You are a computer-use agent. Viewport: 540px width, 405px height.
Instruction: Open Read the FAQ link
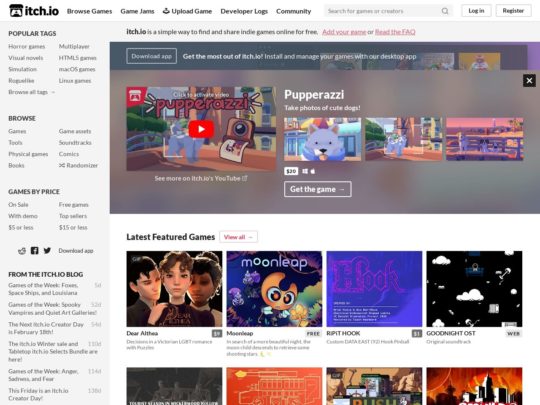pos(395,32)
